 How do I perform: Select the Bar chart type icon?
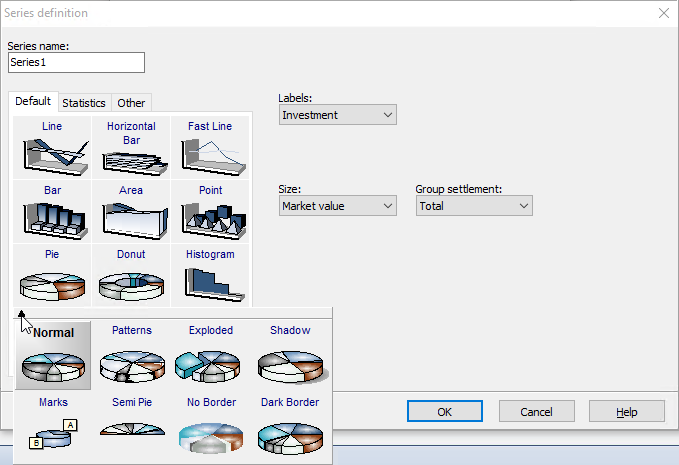(52, 212)
